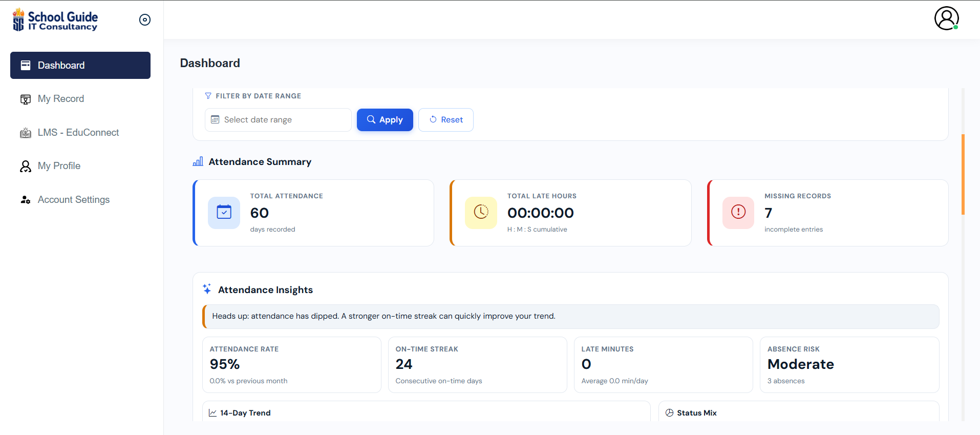
Task: Click the My Profile person icon
Action: 26,166
